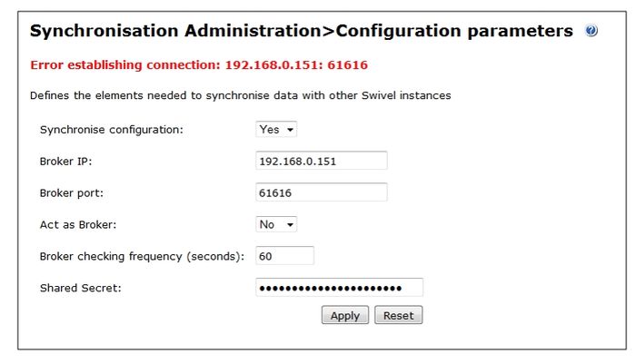Open the Act as Broker dropdown

(x=276, y=224)
